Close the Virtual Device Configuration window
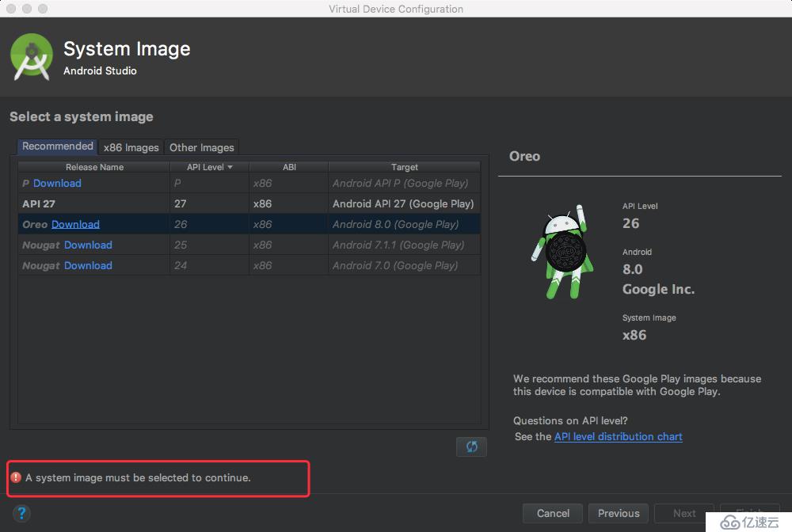This screenshot has height=532, width=792. (10, 9)
